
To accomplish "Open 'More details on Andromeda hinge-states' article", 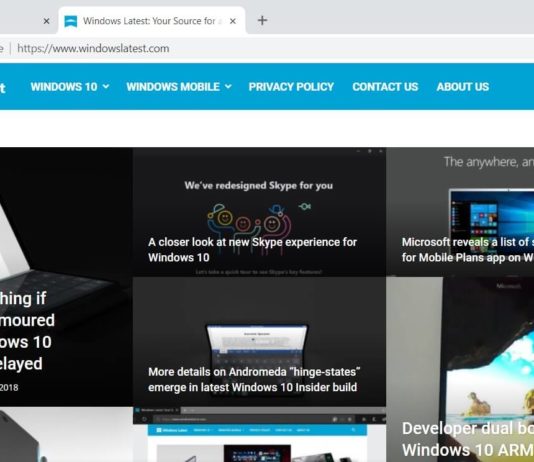I will 254,379.
